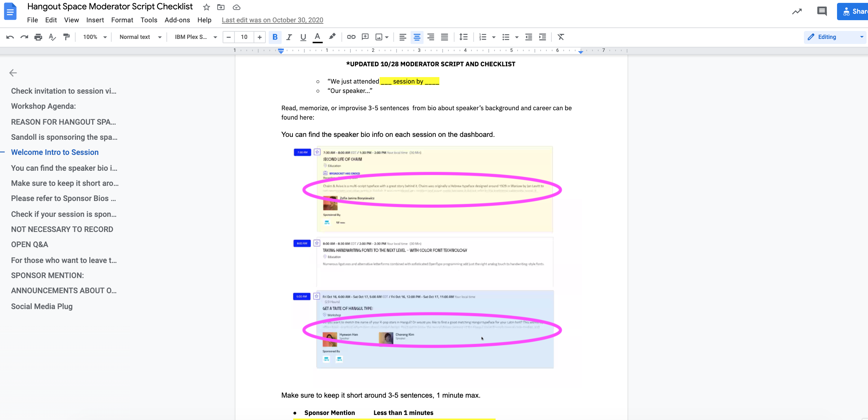Open the text color picker
Viewport: 868px width, 420px height.
[317, 37]
